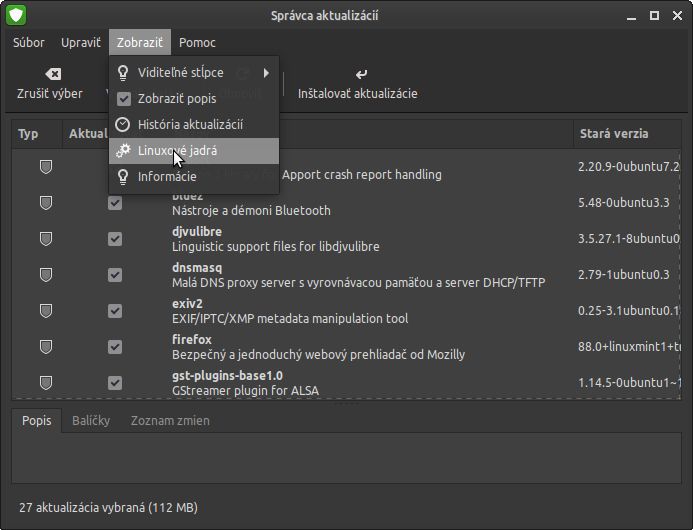Click Inštalovať aktualizácie in the toolbar
Screen dimensions: 693x530
[358, 84]
